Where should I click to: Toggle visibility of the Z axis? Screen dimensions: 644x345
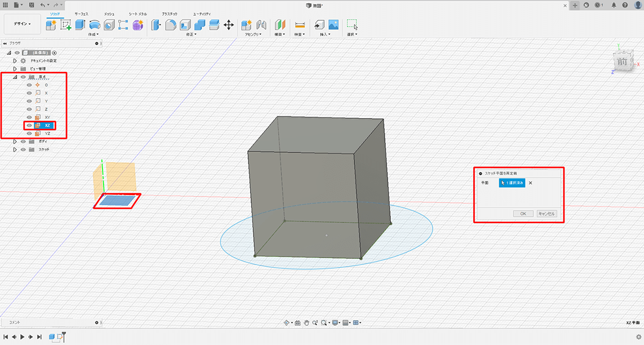tap(30, 109)
